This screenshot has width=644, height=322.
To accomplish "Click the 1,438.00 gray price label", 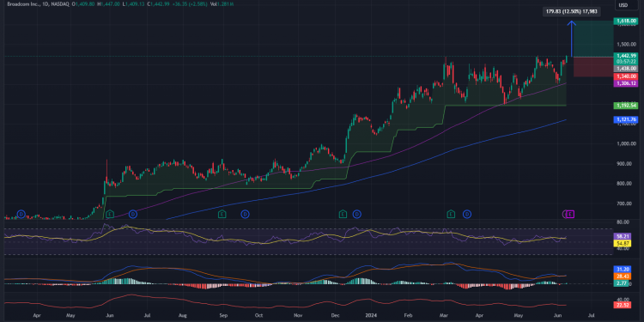I will (625, 69).
